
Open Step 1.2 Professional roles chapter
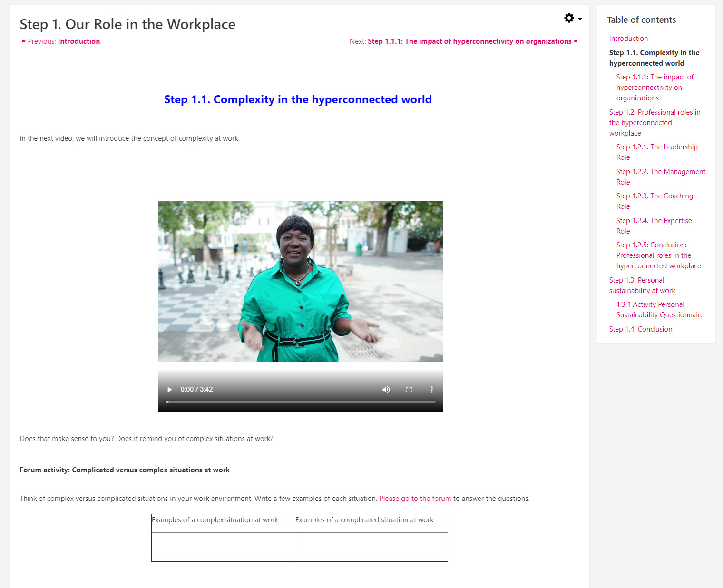pyautogui.click(x=654, y=123)
